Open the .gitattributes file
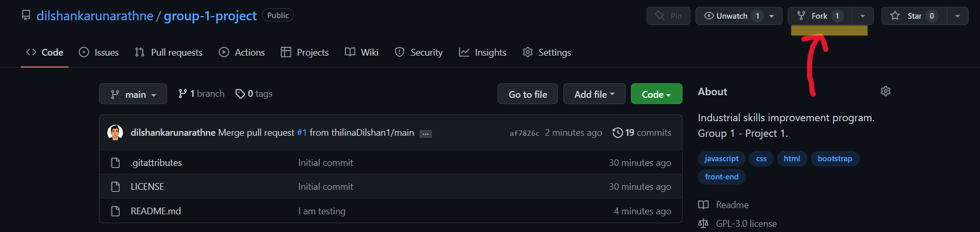 [156, 162]
